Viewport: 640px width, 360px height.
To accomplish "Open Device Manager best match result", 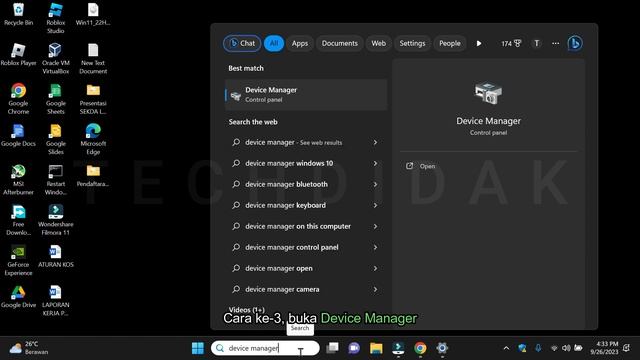I will (306, 95).
